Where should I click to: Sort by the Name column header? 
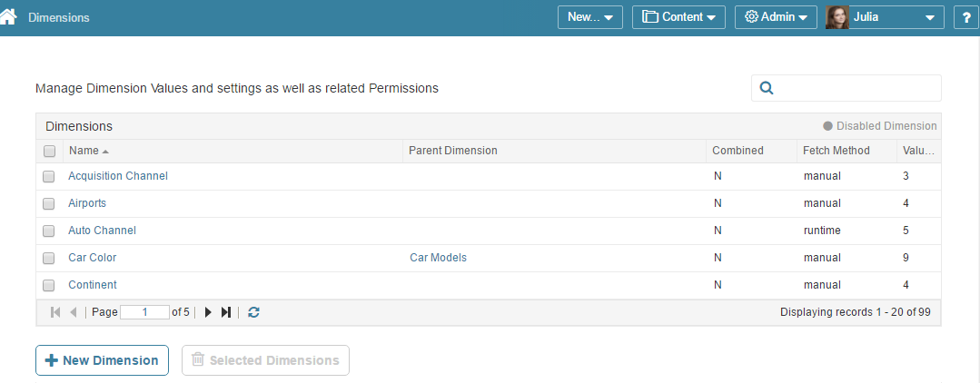84,151
